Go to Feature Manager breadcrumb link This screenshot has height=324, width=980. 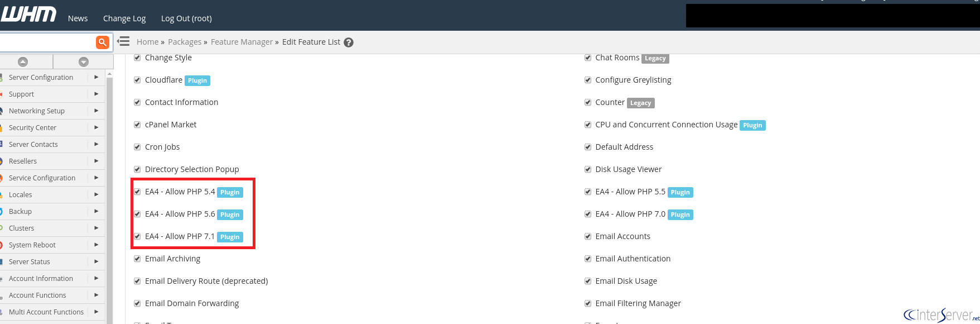[x=242, y=42]
